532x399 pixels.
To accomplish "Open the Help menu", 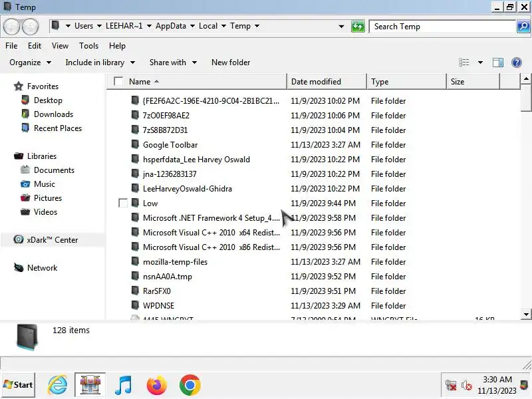I will pyautogui.click(x=117, y=46).
